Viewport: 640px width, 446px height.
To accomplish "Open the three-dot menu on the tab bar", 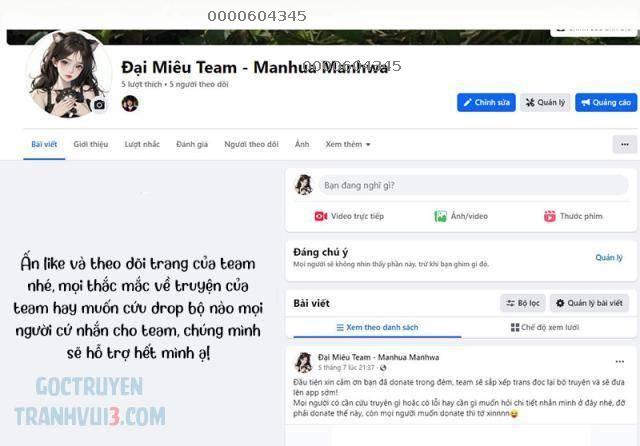I will pyautogui.click(x=624, y=144).
